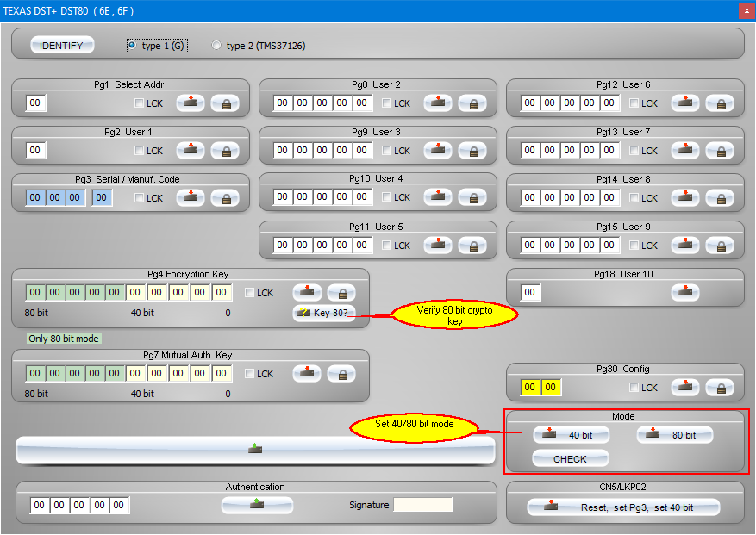Lock Pg15 User 9 padlock icon
This screenshot has width=756, height=535.
click(721, 245)
